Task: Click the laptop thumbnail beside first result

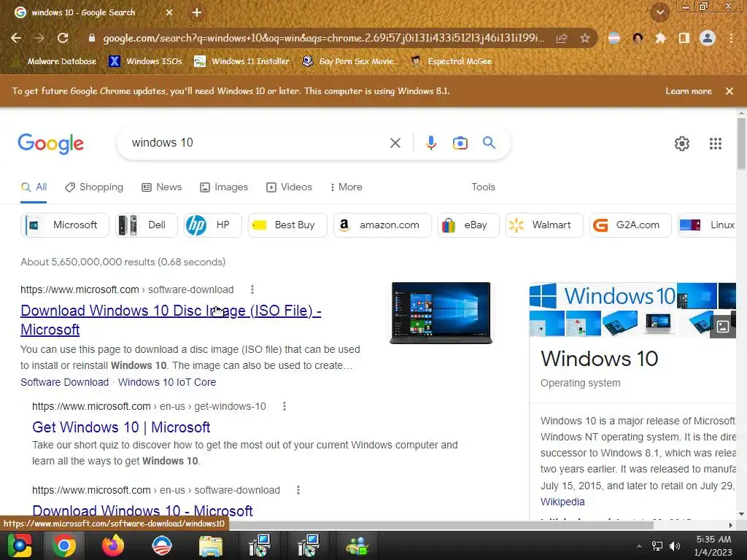Action: pos(441,313)
